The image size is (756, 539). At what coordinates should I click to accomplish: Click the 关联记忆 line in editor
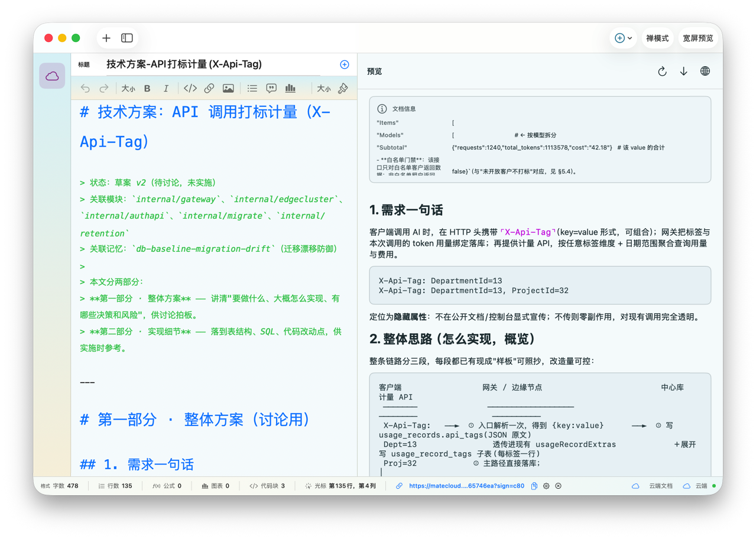click(209, 249)
